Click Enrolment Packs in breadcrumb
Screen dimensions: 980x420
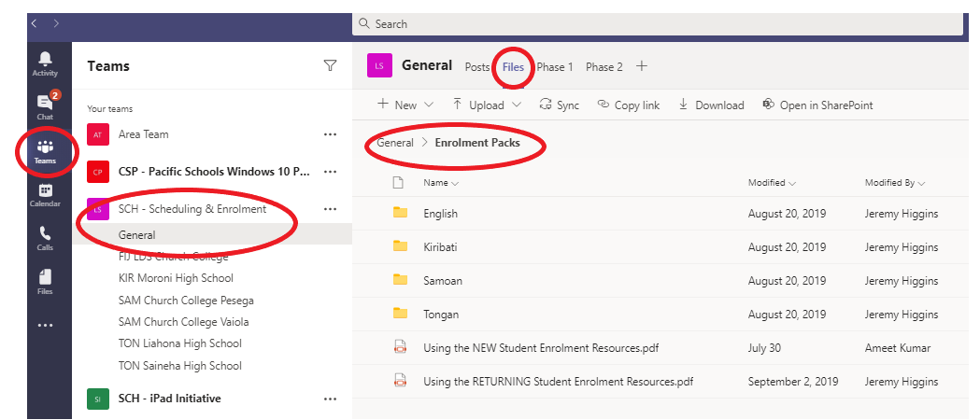(476, 143)
